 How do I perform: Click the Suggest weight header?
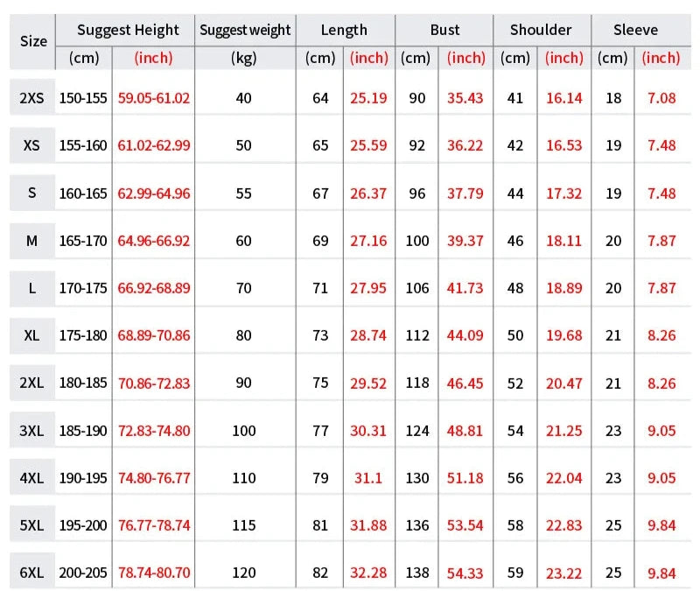click(245, 30)
